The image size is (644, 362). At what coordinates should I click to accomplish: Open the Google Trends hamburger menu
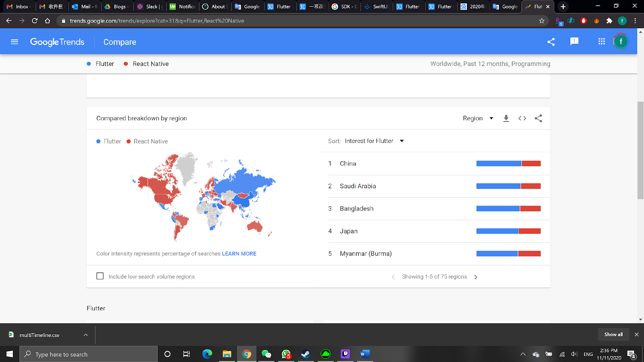click(14, 42)
